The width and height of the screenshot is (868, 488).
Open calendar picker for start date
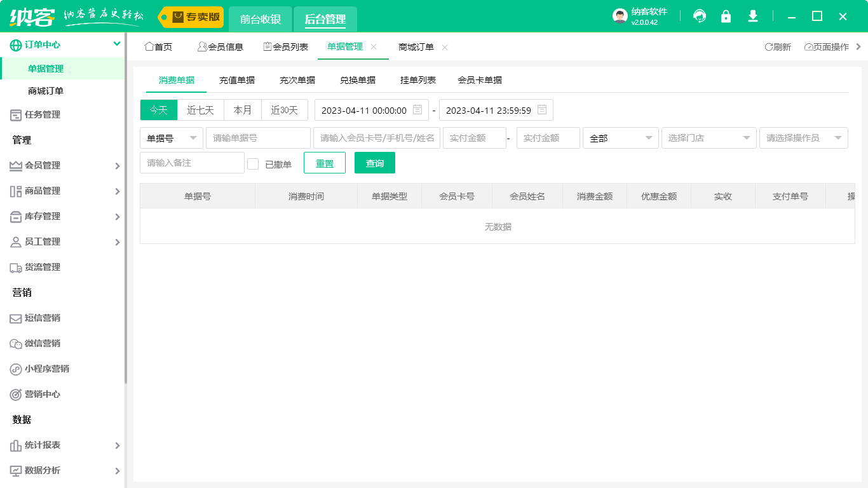417,110
